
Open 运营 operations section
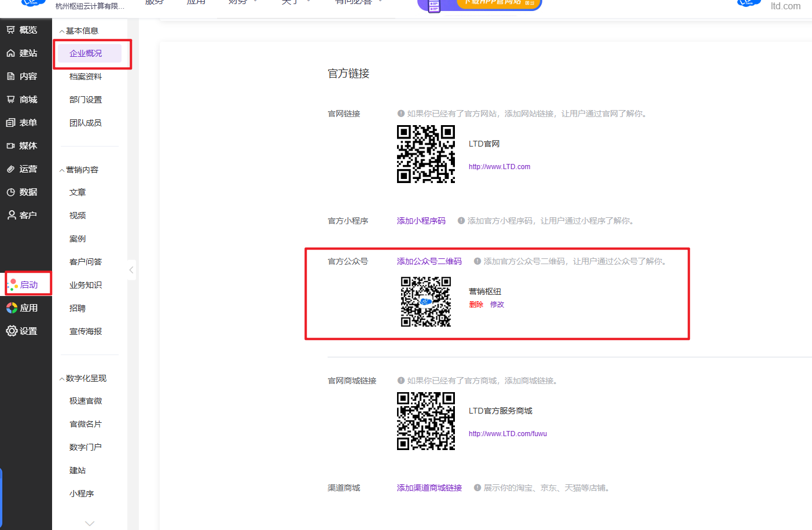(x=22, y=169)
